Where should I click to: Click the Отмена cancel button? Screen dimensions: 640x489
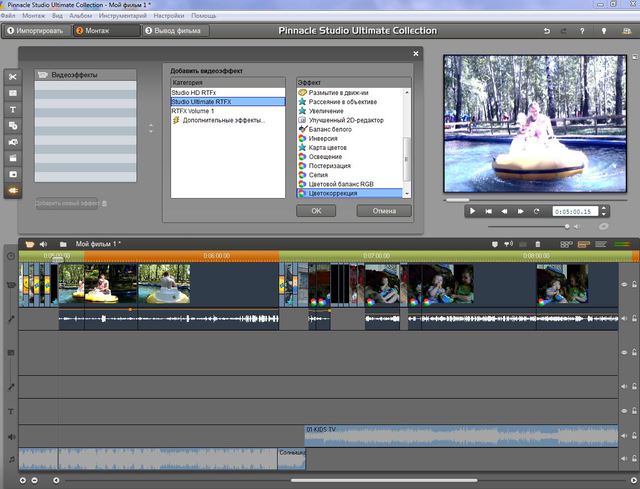pyautogui.click(x=384, y=211)
